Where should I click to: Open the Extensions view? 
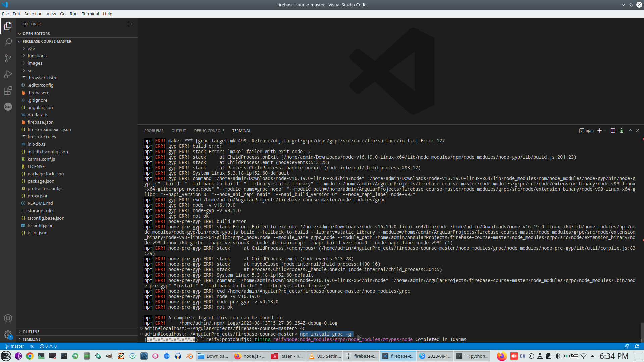pos(8,90)
